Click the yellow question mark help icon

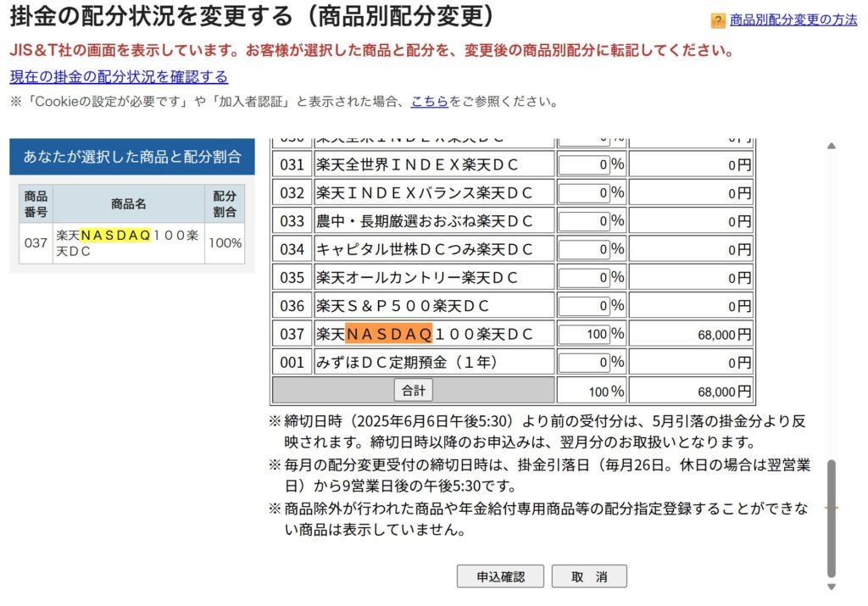[717, 20]
